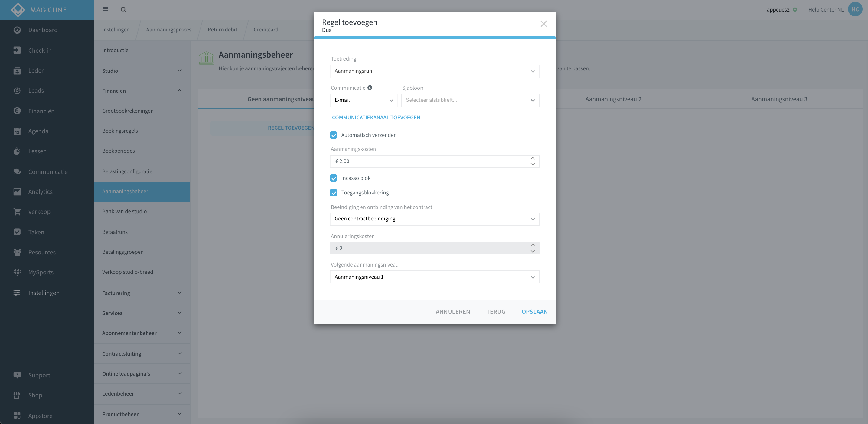This screenshot has width=868, height=424.
Task: Click the OPSLAAN button
Action: point(534,312)
